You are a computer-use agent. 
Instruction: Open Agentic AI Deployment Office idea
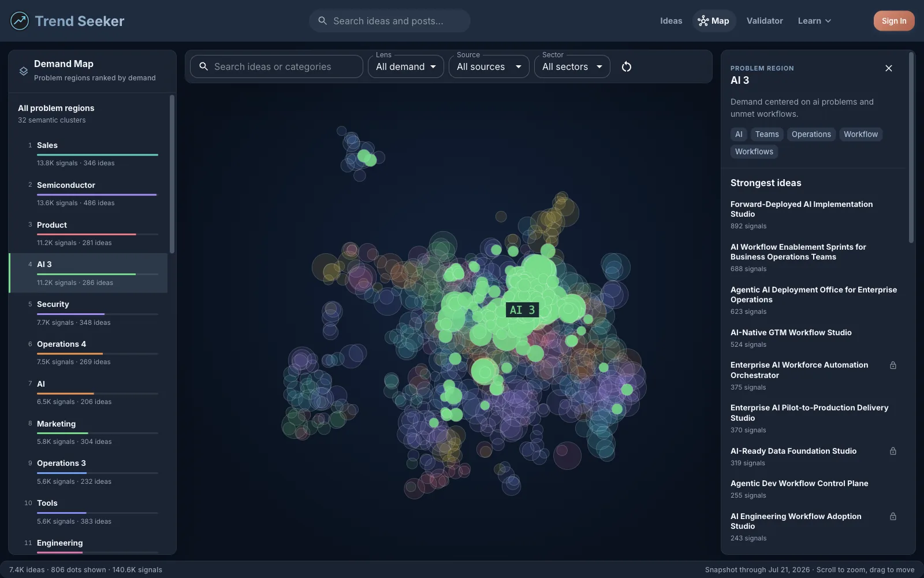[813, 301]
